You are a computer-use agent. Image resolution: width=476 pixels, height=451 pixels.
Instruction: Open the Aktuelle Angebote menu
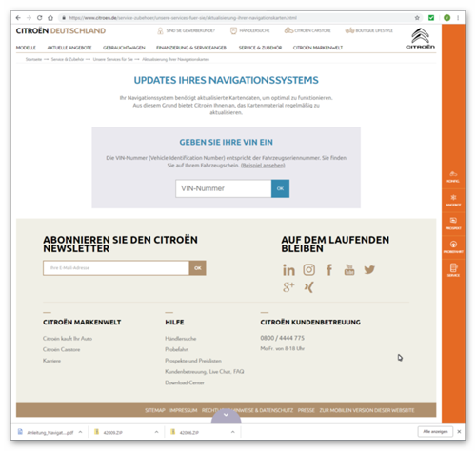click(69, 48)
